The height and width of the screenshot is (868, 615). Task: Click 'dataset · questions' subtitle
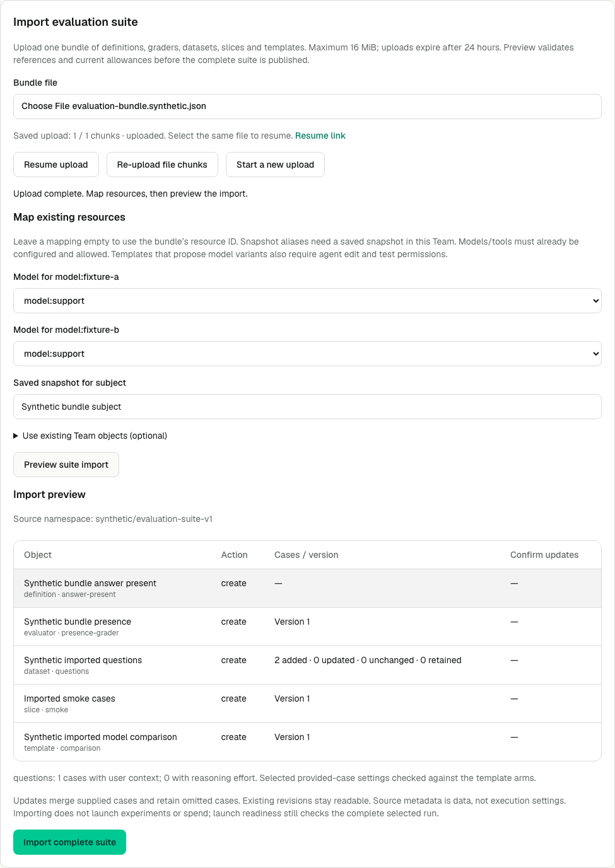[56, 671]
